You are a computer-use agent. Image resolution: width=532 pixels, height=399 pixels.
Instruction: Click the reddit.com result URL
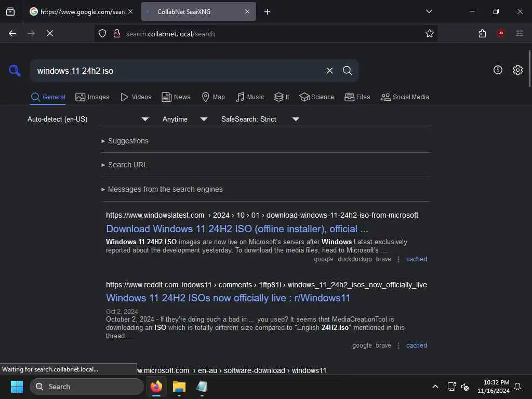267,285
